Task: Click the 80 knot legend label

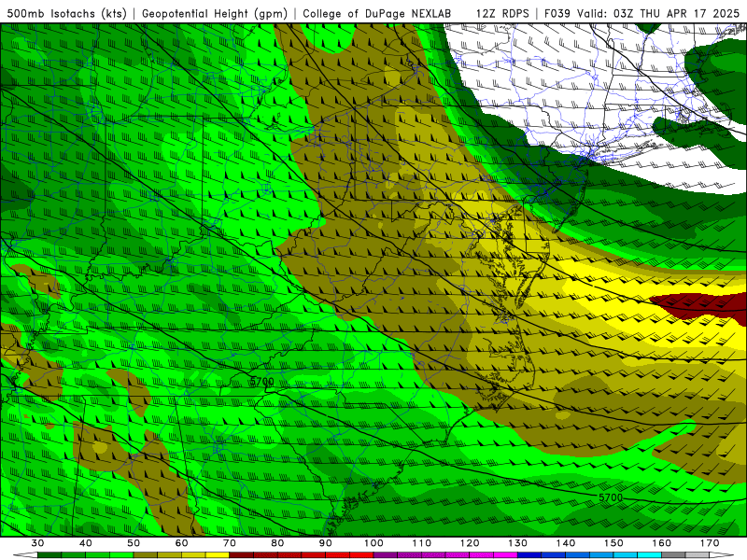Action: click(277, 543)
